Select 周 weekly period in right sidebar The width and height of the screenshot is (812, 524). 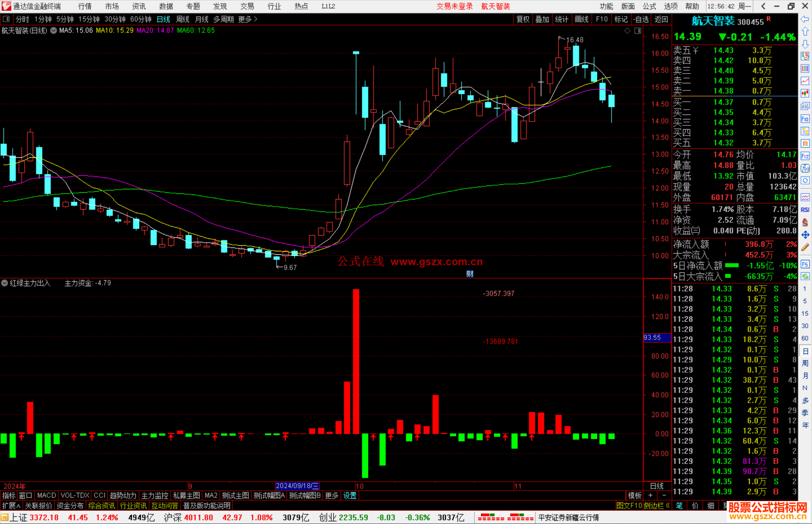coord(805,363)
